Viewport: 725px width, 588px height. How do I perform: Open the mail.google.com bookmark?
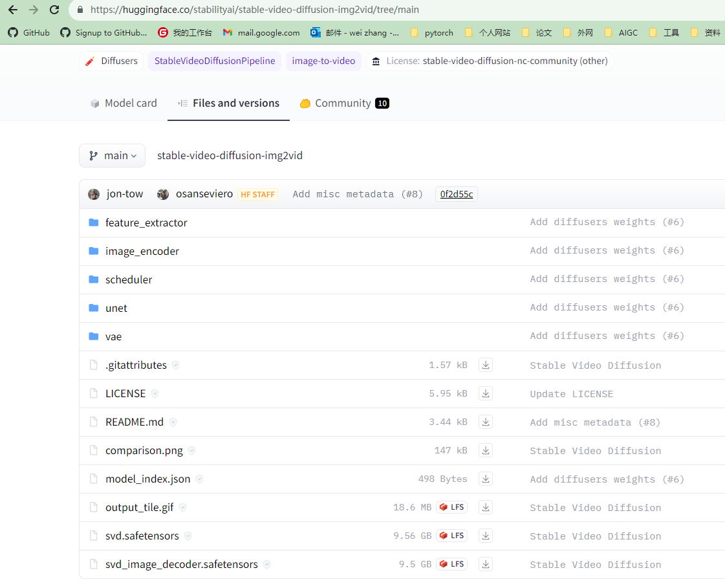[261, 32]
